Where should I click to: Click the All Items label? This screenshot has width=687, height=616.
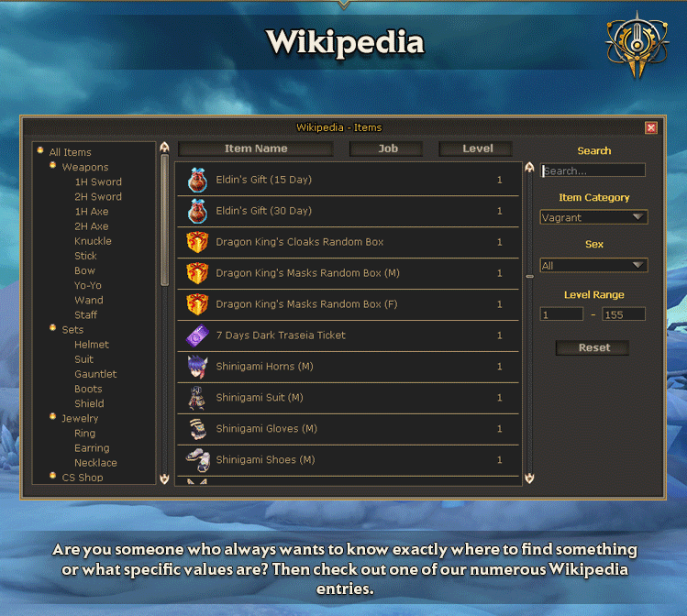click(x=70, y=152)
